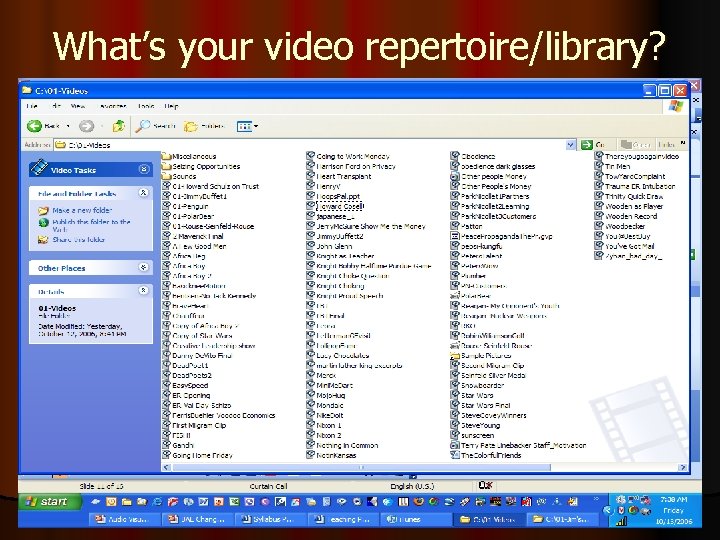This screenshot has height=540, width=720.
Task: Open the Help menu
Action: (171, 106)
